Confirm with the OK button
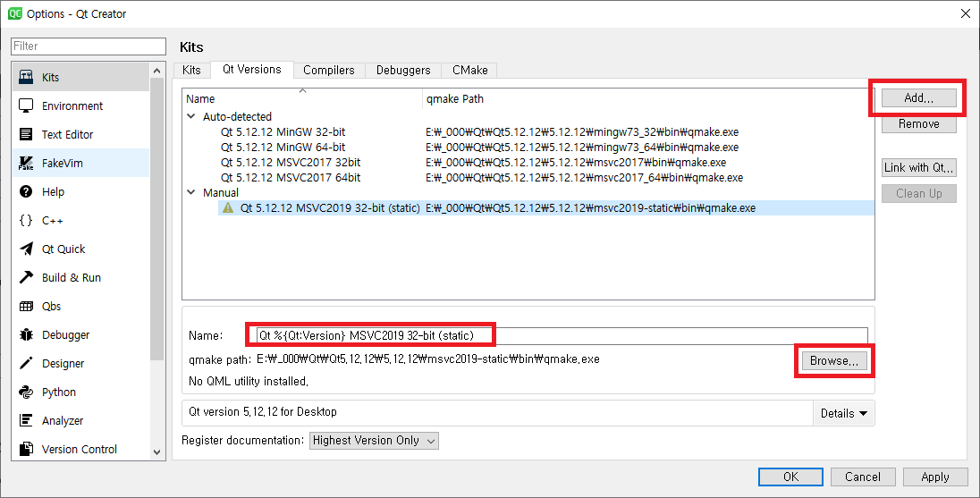Screen dimensions: 980x498 790,477
